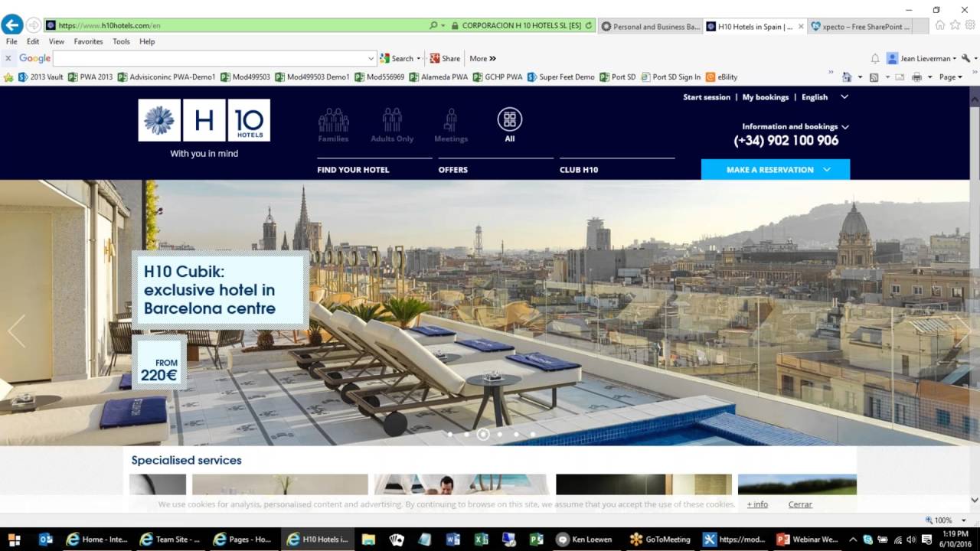Open the Club H10 navigation item
Screen dimensions: 980x551
[579, 170]
